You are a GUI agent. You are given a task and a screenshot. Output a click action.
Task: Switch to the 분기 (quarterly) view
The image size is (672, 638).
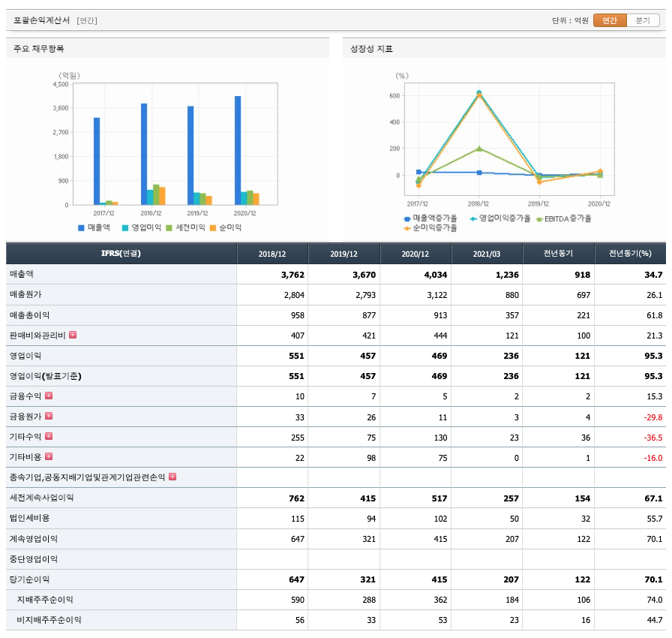(x=643, y=20)
